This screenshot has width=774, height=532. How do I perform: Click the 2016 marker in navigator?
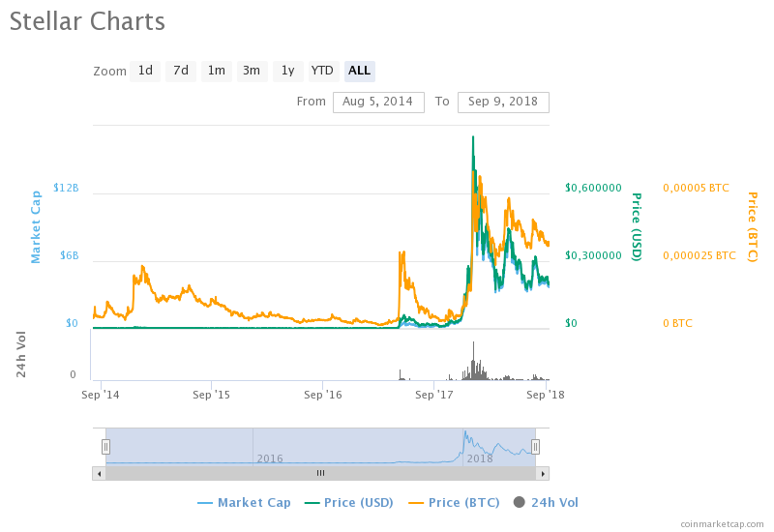pyautogui.click(x=270, y=458)
